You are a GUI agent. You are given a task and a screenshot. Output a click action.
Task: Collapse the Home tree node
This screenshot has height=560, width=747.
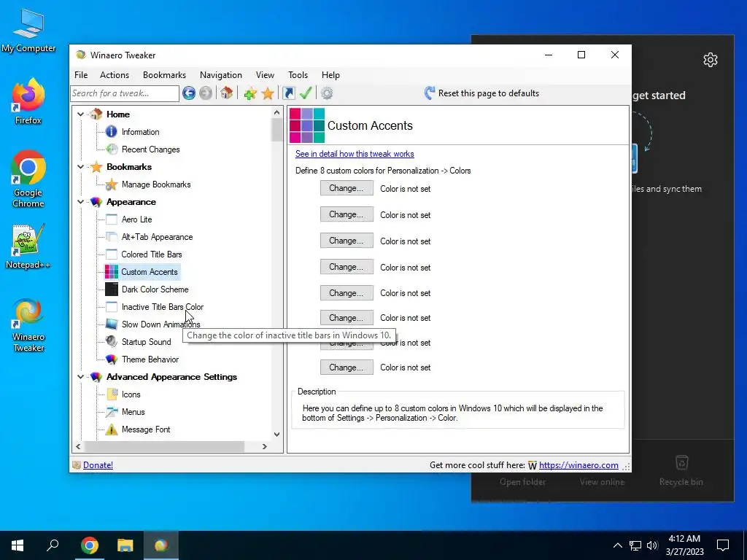click(x=80, y=114)
